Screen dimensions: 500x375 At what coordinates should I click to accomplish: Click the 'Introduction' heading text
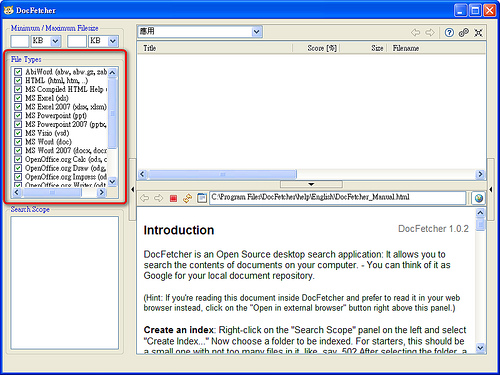(x=179, y=230)
